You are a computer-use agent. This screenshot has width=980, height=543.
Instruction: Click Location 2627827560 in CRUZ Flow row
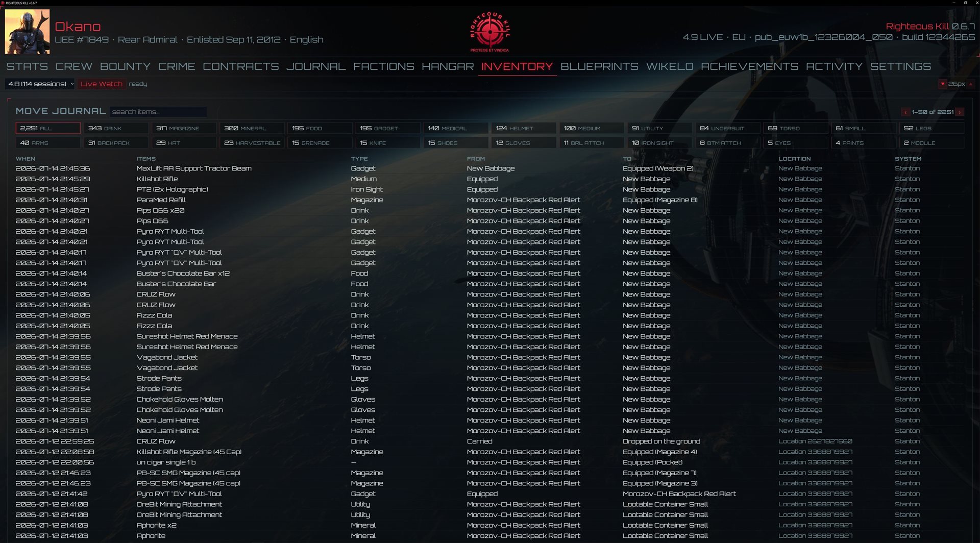point(815,441)
